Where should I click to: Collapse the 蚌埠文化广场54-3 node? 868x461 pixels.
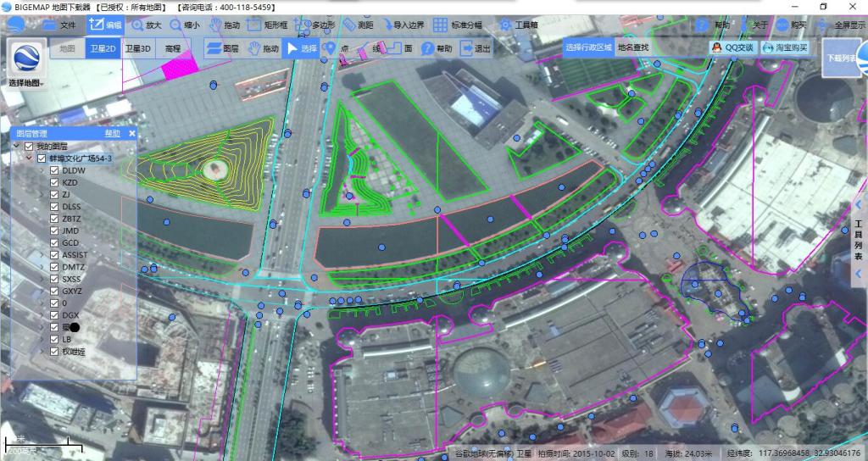coord(30,158)
